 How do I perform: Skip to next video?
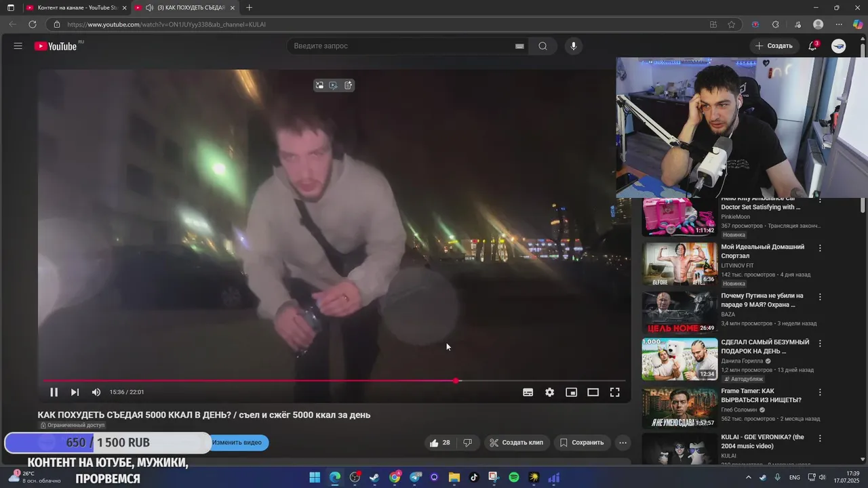pos(75,392)
